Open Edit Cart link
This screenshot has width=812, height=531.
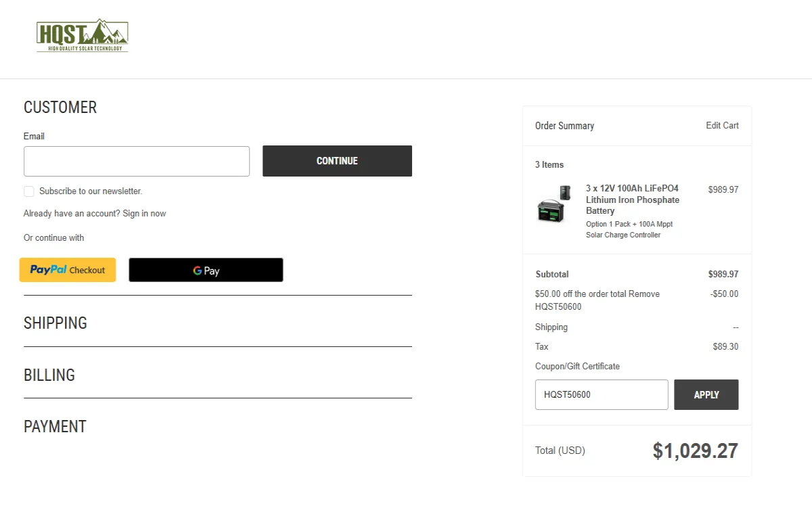pyautogui.click(x=722, y=126)
